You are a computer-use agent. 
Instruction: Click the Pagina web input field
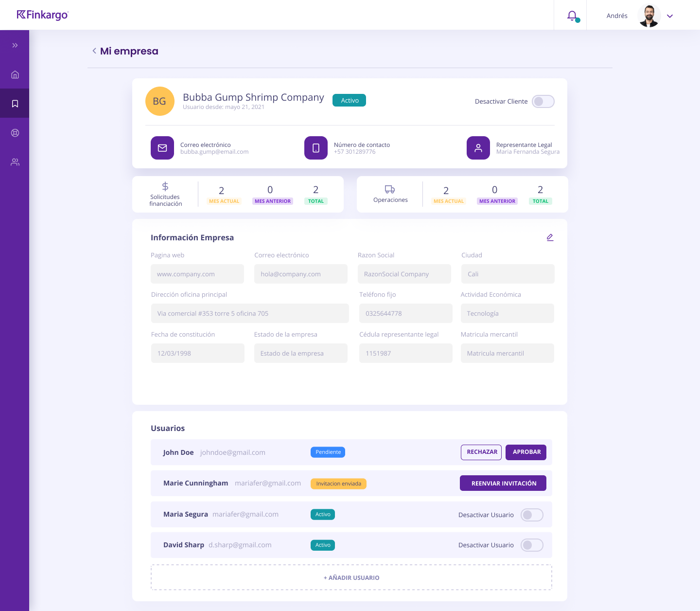pos(197,274)
